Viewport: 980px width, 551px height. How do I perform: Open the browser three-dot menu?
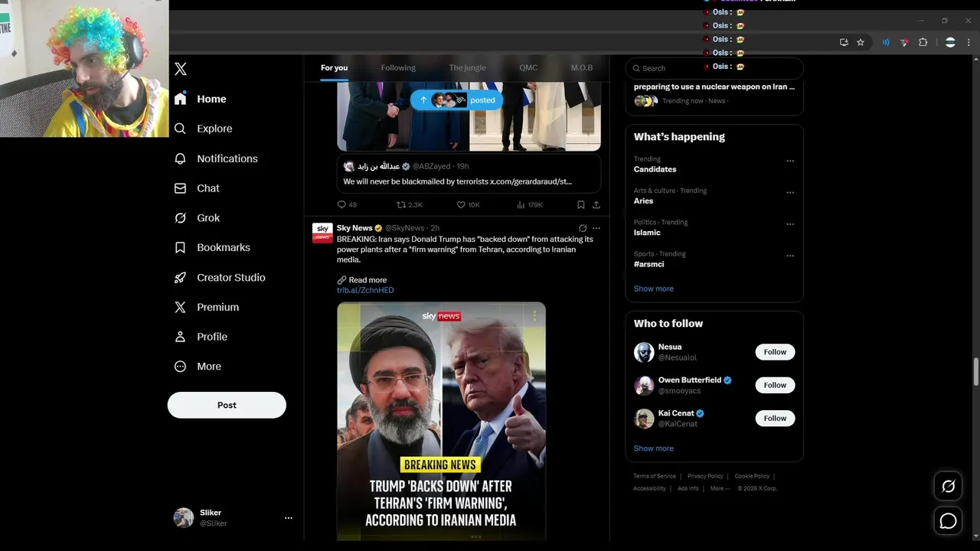[x=969, y=43]
